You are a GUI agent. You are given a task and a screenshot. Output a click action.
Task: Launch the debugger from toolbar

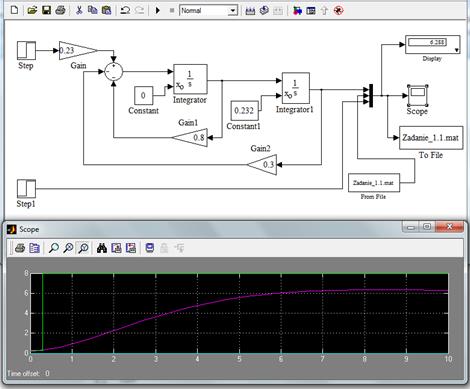point(338,10)
